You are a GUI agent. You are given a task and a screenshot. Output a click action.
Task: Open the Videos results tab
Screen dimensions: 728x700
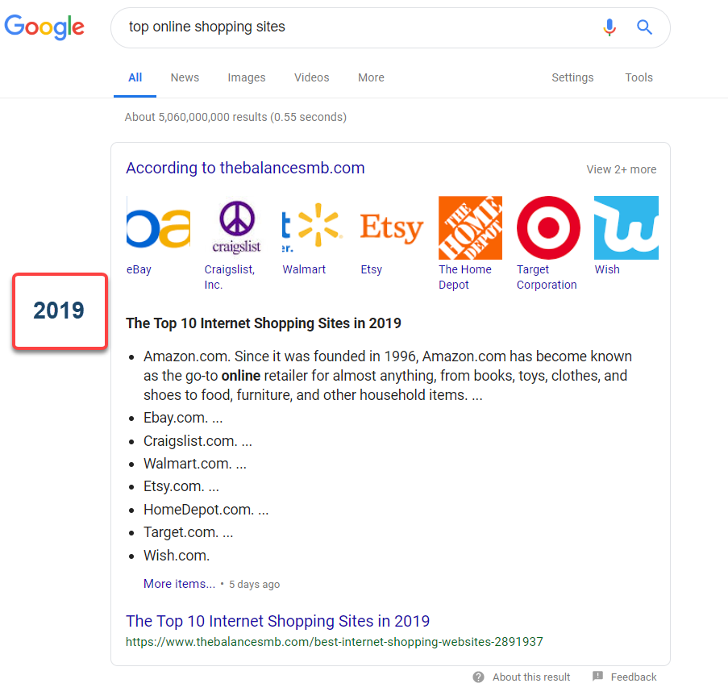[x=311, y=77]
